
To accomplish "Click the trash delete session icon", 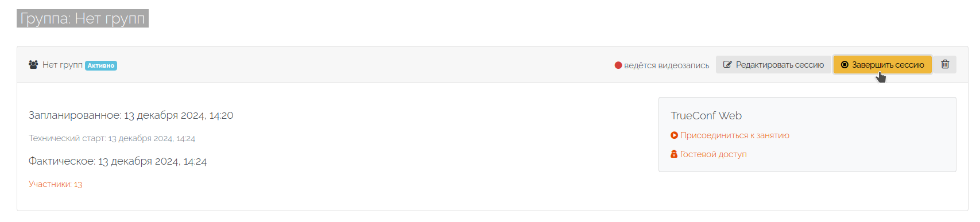I will tap(945, 65).
